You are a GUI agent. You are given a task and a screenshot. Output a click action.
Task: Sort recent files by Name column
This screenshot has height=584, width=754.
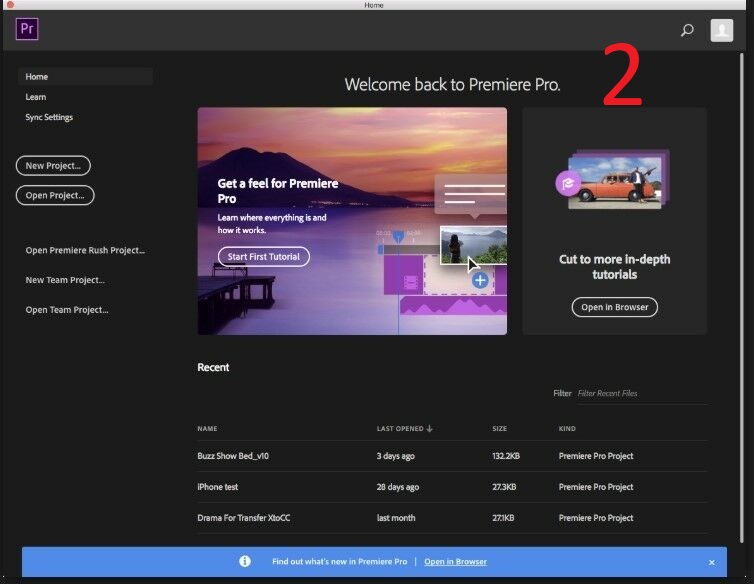point(207,428)
